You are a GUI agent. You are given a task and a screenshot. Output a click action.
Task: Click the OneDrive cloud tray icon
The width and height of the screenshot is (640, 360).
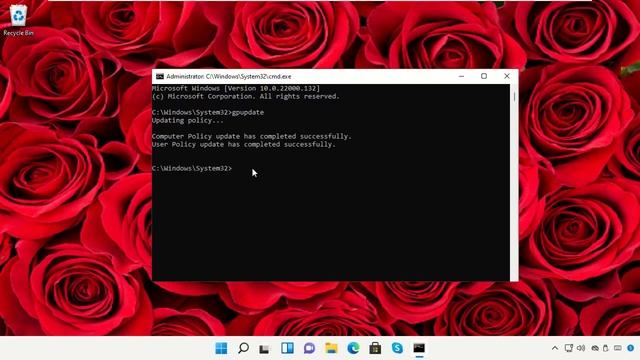[595, 348]
